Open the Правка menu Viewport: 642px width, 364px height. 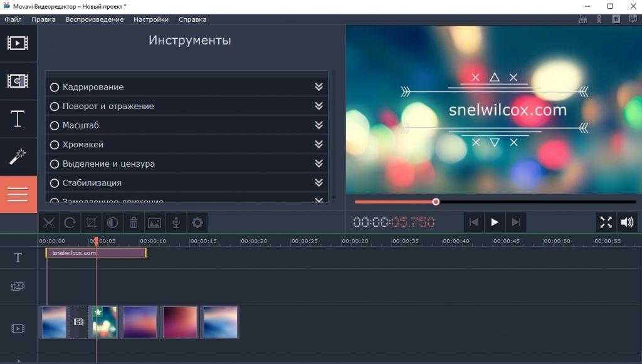(43, 19)
